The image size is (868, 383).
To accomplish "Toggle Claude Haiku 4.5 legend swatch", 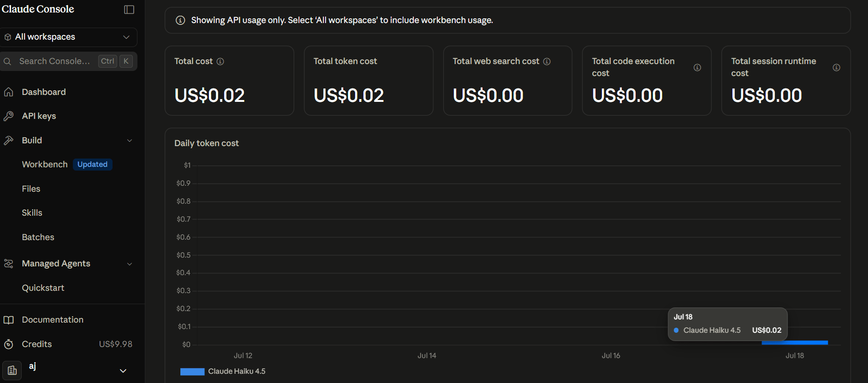I will click(x=192, y=372).
